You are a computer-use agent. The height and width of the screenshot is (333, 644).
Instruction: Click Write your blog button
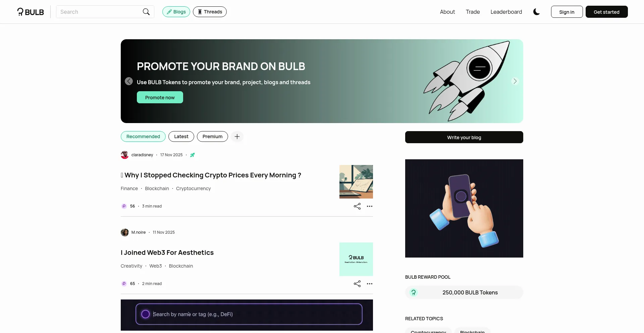click(464, 137)
